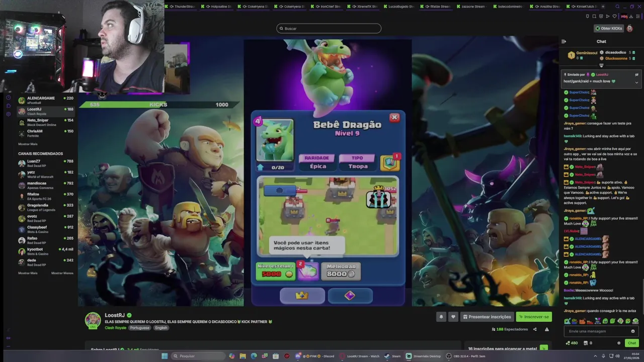644x362 pixels.
Task: Click the purple gem icon button below the card
Action: (x=350, y=296)
